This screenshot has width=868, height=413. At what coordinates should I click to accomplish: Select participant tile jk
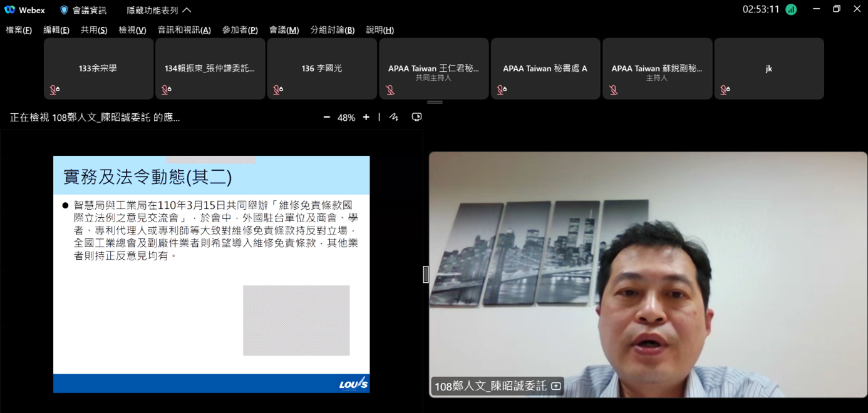tap(769, 68)
